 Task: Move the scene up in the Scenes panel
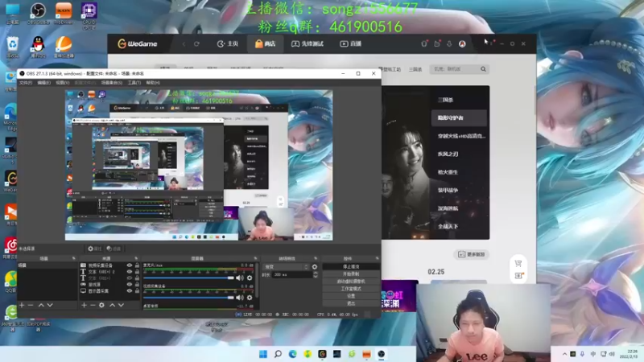(41, 306)
